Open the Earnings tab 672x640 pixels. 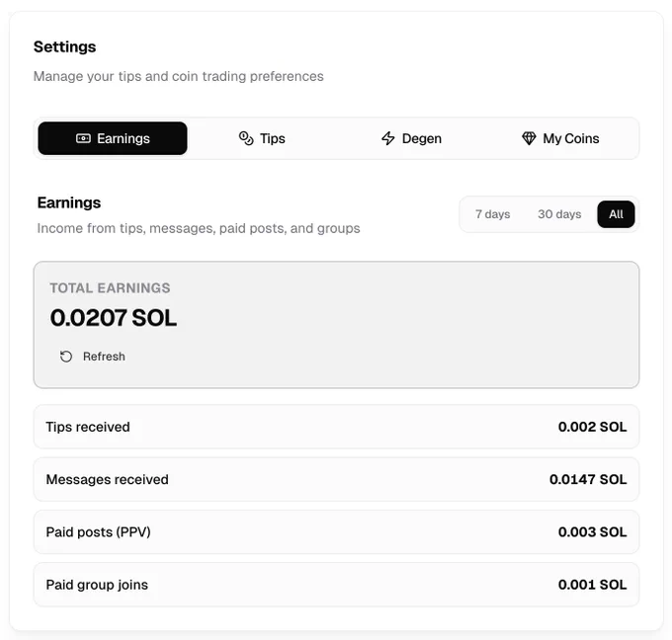pos(113,138)
